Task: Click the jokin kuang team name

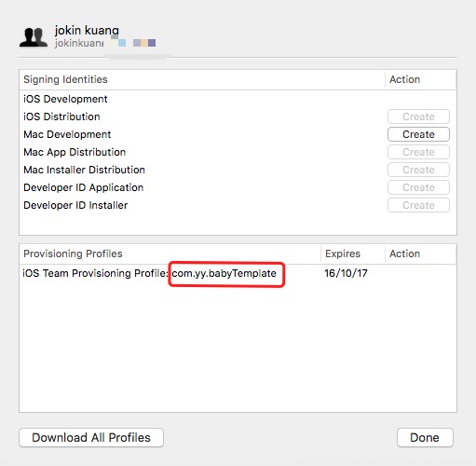Action: (87, 31)
